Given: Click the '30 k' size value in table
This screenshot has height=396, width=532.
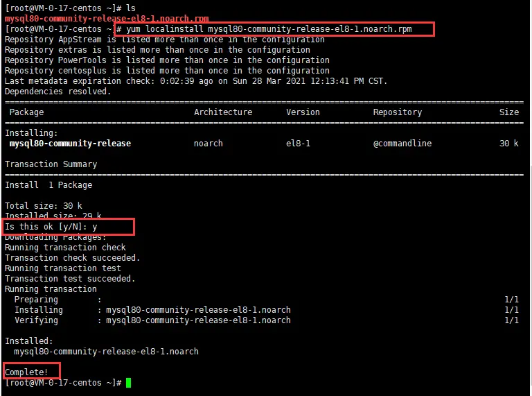Looking at the screenshot, I should [509, 144].
